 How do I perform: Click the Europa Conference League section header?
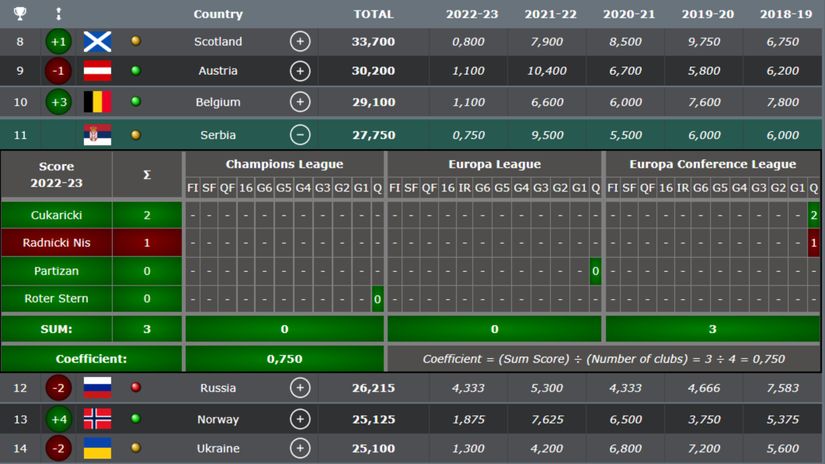click(712, 164)
